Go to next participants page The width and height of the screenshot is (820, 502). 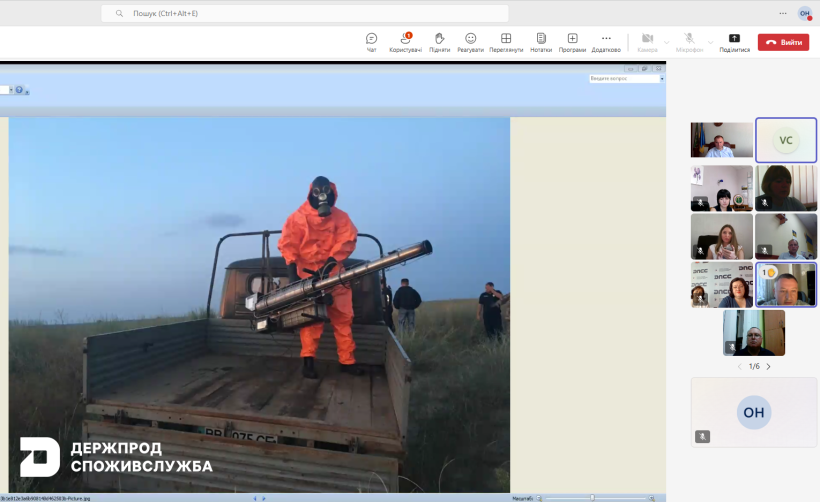point(768,367)
